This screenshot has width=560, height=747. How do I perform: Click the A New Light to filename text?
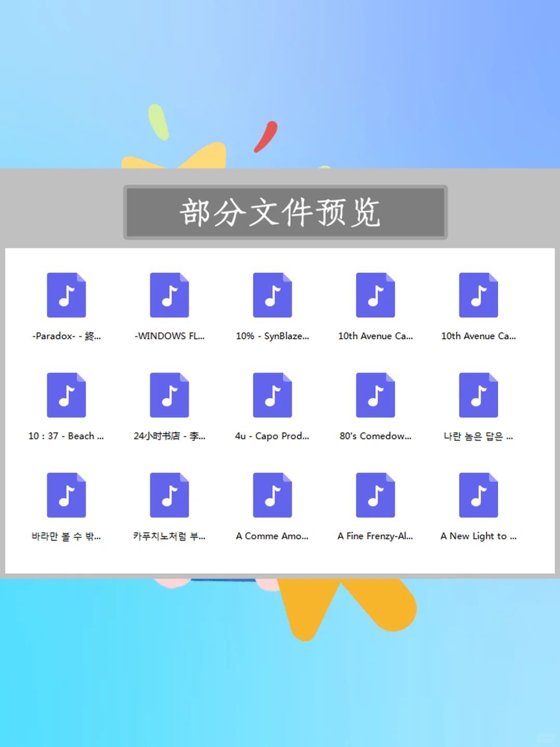coord(478,536)
